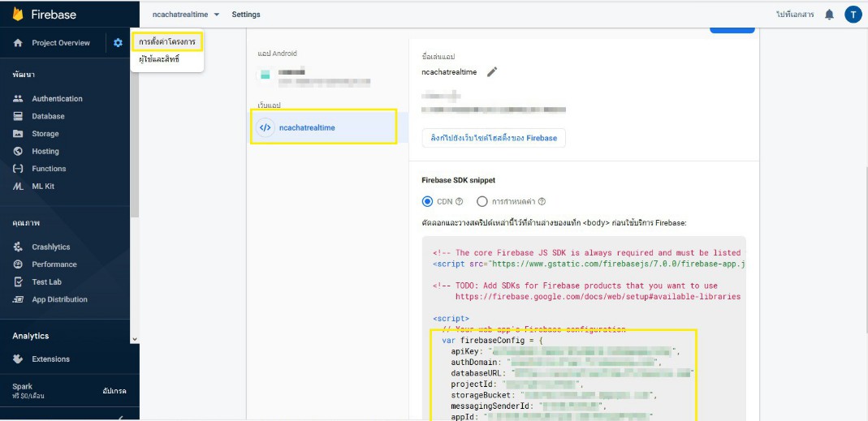Choose การตั้งค่าโครงการ menu entry
Image resolution: width=868 pixels, height=421 pixels.
(167, 41)
